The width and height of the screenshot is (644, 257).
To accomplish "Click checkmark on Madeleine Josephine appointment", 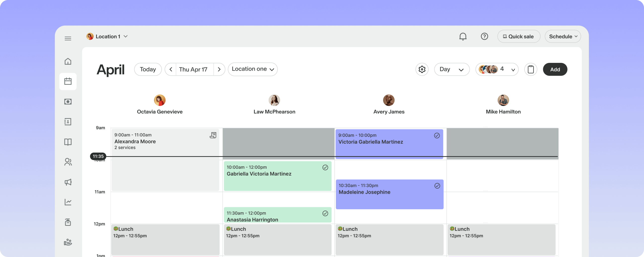I will [x=437, y=186].
